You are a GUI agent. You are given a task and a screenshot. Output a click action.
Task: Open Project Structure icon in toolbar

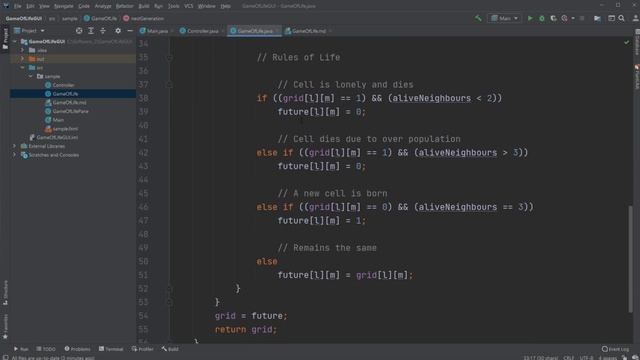click(597, 18)
